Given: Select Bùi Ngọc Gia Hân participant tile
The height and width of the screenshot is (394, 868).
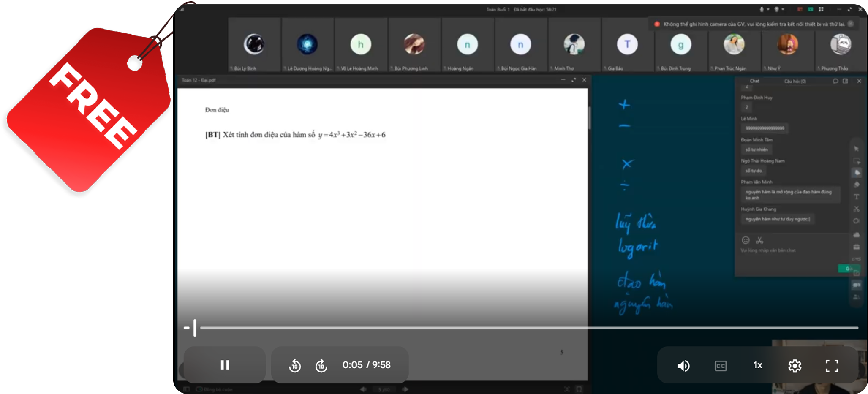Looking at the screenshot, I should pos(521,45).
